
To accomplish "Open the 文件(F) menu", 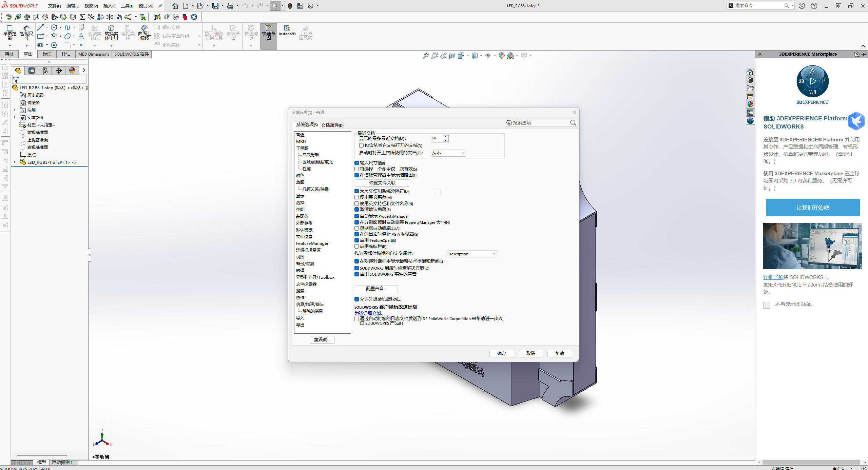I will [54, 6].
